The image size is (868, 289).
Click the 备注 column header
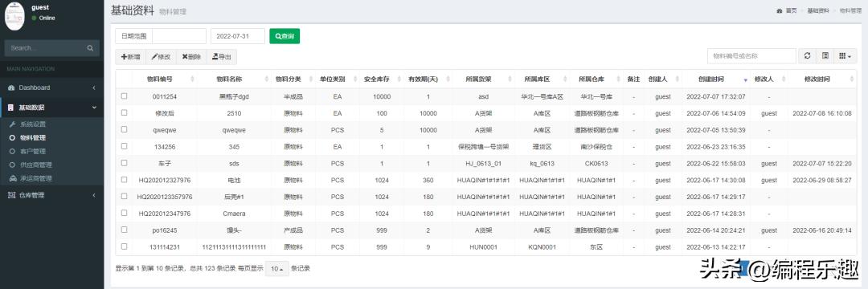click(x=633, y=79)
